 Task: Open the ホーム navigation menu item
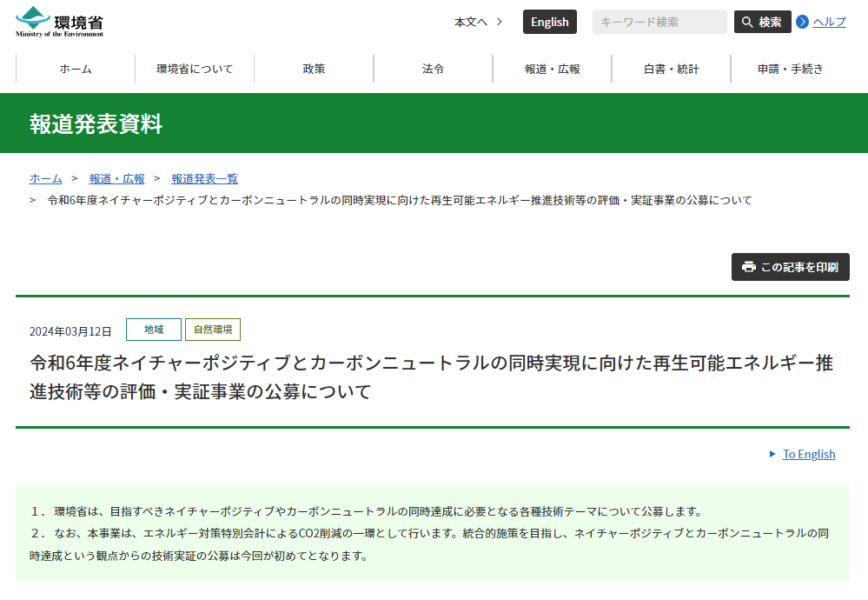click(75, 69)
